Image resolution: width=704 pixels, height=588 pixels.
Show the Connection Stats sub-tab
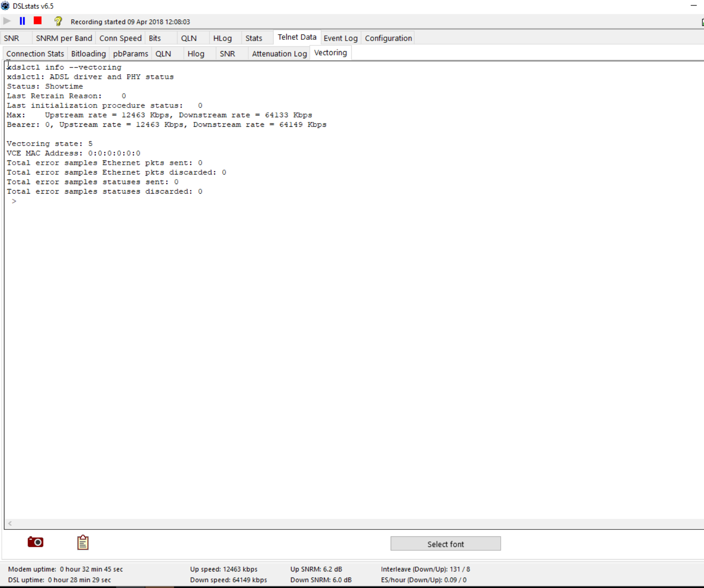click(x=35, y=53)
